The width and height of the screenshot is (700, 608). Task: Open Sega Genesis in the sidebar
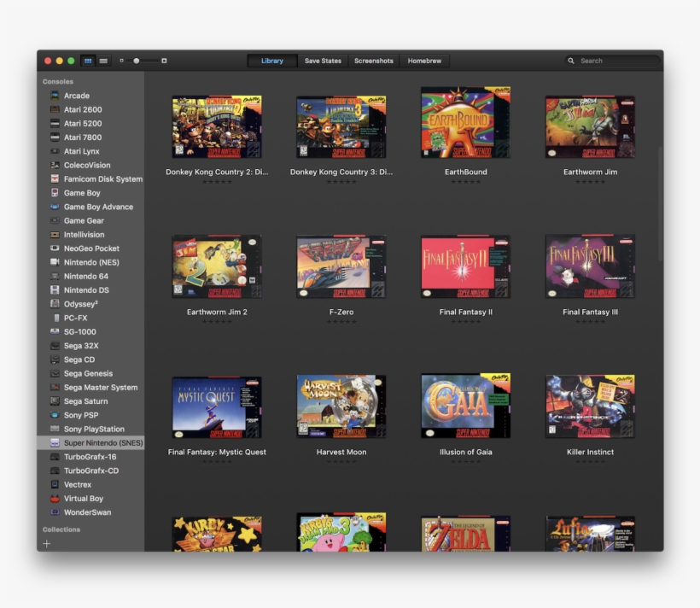click(x=88, y=373)
